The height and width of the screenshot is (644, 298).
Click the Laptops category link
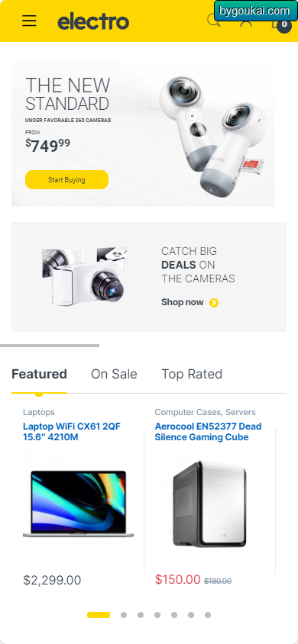(39, 412)
